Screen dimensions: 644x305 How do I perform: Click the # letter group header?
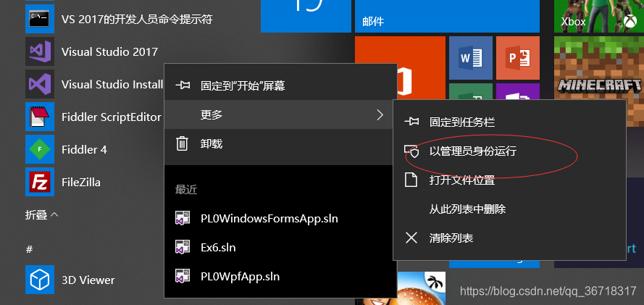pyautogui.click(x=29, y=249)
